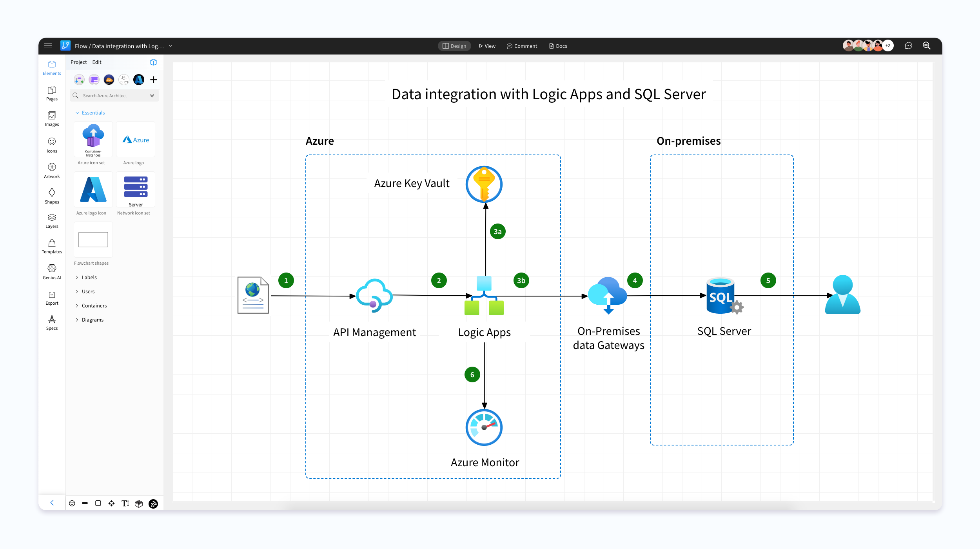Viewport: 980px width, 549px height.
Task: Select the web document icon on canvas
Action: pyautogui.click(x=253, y=295)
